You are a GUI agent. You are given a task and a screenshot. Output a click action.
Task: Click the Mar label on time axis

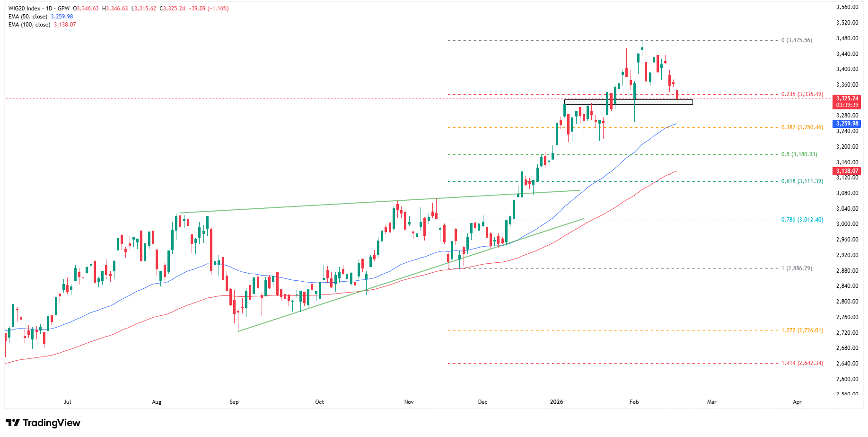(711, 402)
